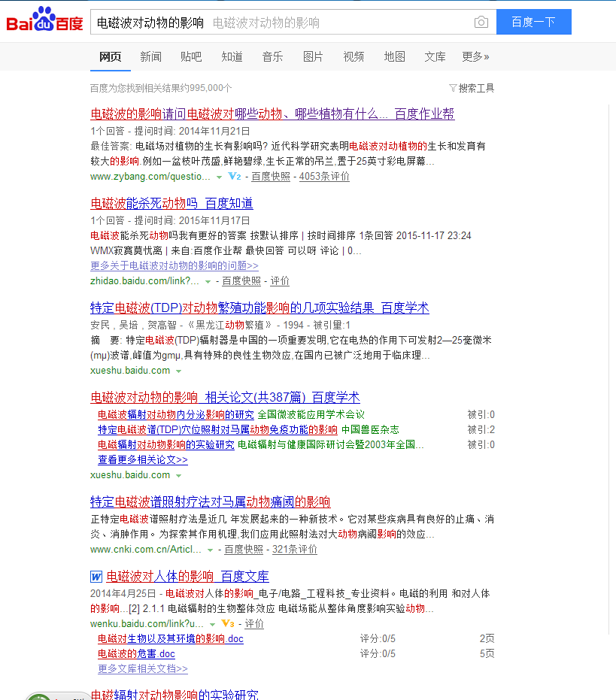This screenshot has width=616, height=700.
Task: Open 百度快照 for zybang.com result
Action: 271,177
